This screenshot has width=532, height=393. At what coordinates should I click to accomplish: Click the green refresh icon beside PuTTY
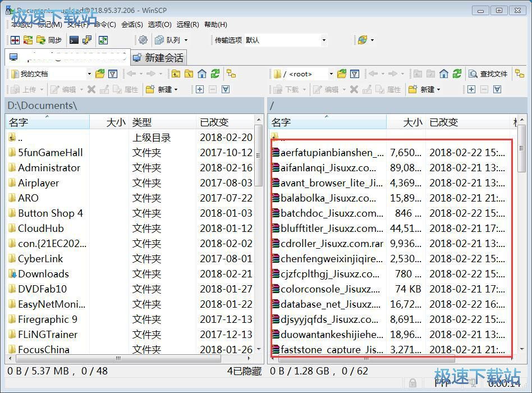tap(103, 40)
